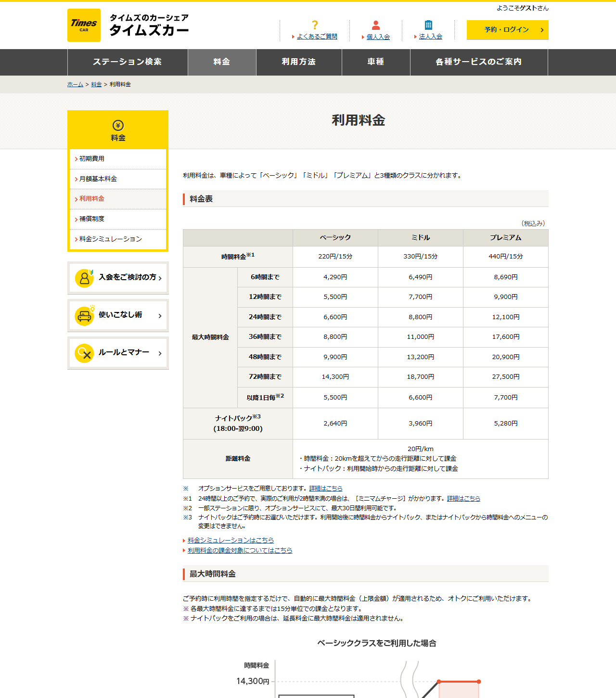Open 各種サービスのご案内 in main navigation
Viewport: 616px width, 698px height.
(479, 62)
